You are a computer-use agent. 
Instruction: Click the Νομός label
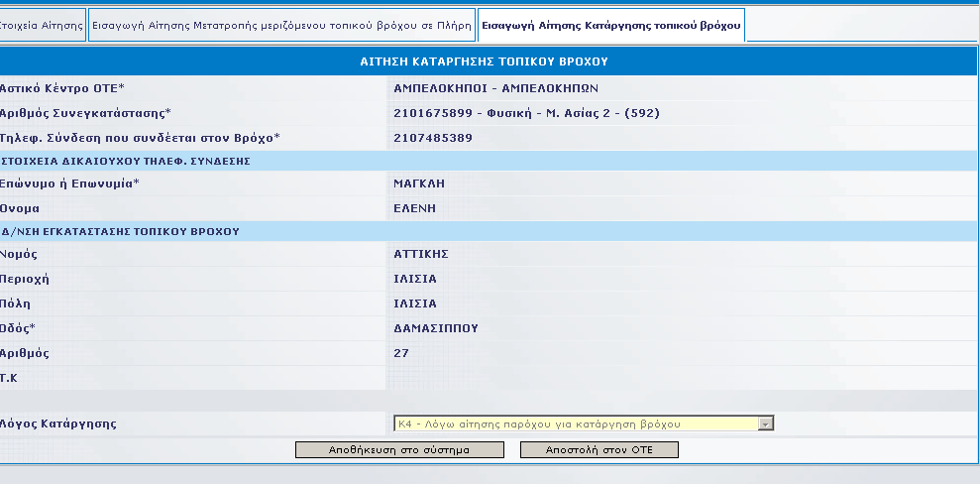18,254
